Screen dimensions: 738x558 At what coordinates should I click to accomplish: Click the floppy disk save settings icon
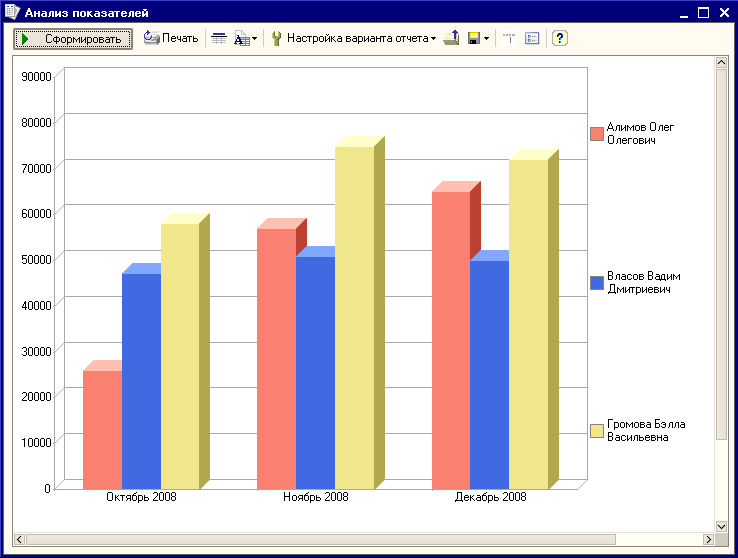pos(474,38)
